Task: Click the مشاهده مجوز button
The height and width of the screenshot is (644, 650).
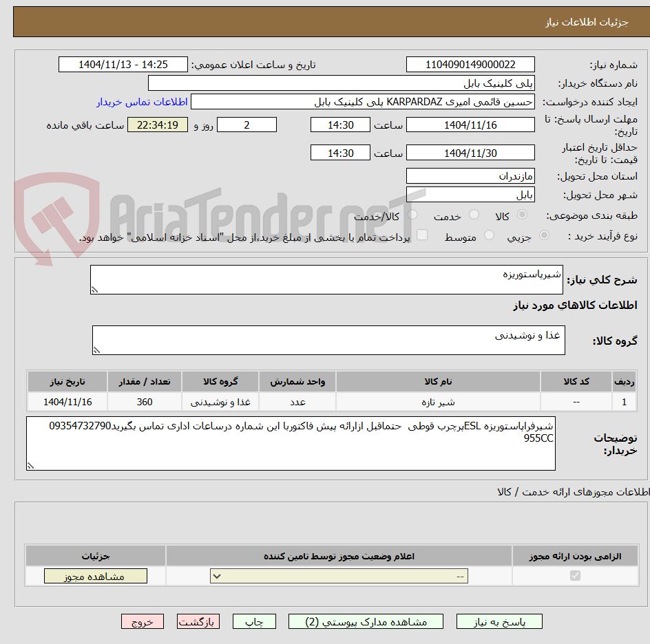Action: coord(95,576)
